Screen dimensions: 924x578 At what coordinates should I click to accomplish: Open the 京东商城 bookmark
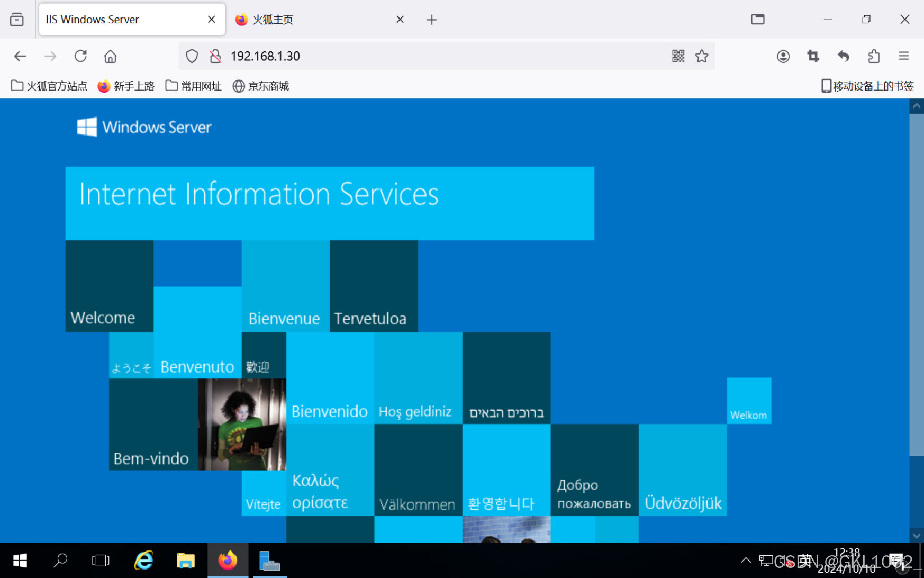tap(261, 86)
